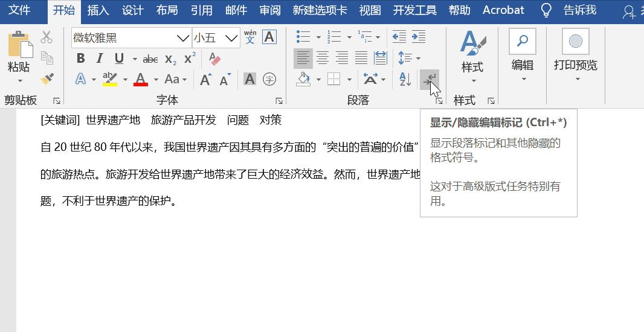Open Clipboard pane launcher

click(57, 101)
